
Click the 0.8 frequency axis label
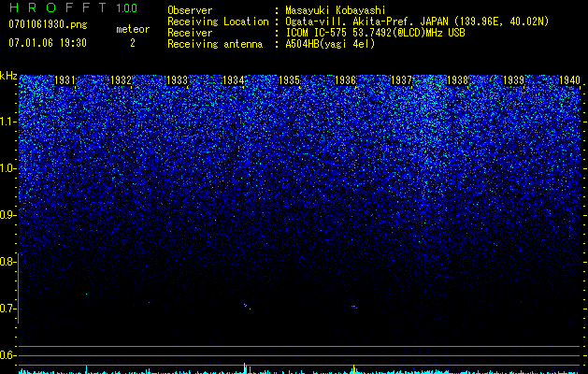[x=7, y=262]
